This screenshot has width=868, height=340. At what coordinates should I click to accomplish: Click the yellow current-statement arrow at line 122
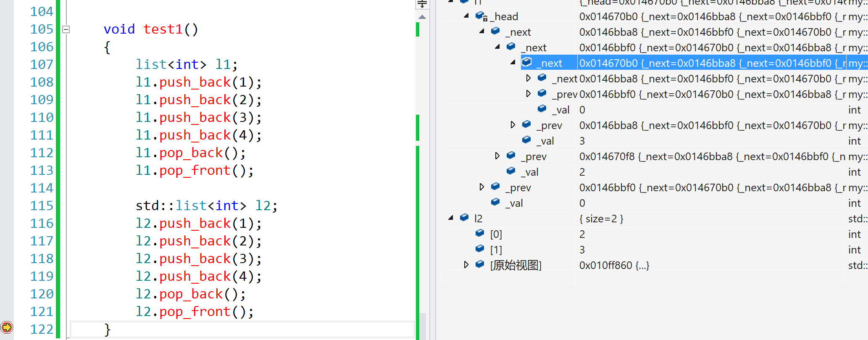point(7,327)
